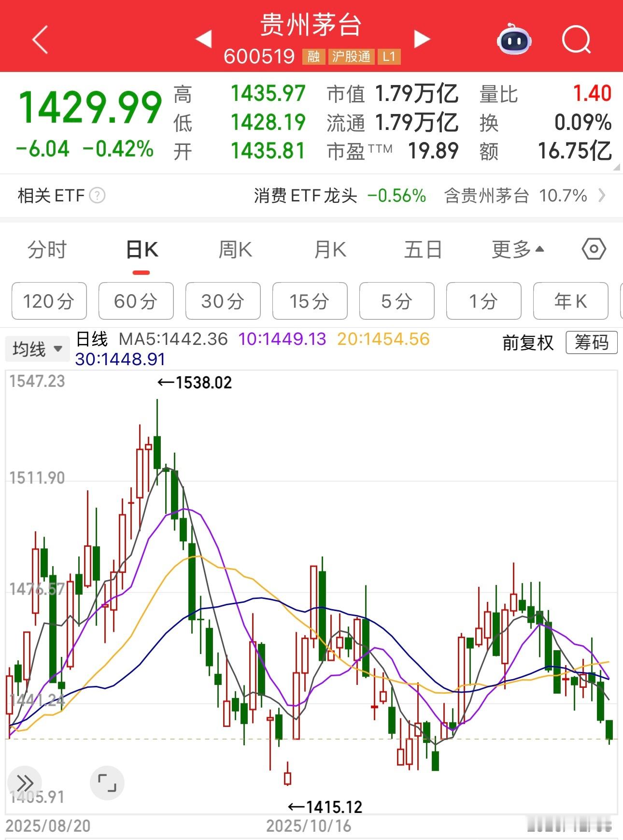The height and width of the screenshot is (840, 623).
Task: Tap the L1 level badge
Action: pyautogui.click(x=389, y=57)
